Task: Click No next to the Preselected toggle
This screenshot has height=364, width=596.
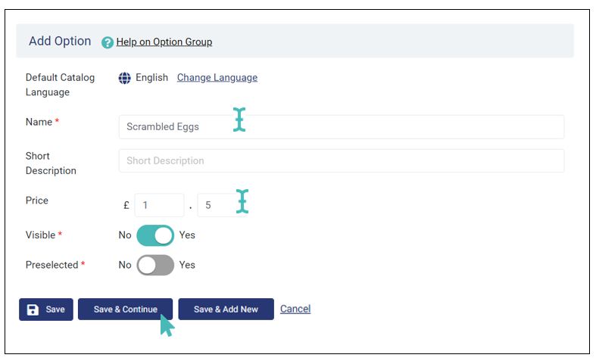Action: click(125, 265)
